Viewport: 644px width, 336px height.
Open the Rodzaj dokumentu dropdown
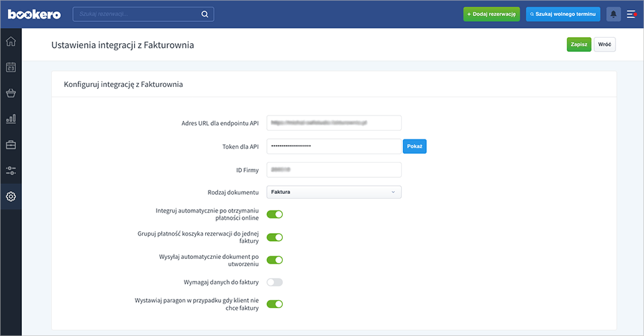click(x=334, y=192)
